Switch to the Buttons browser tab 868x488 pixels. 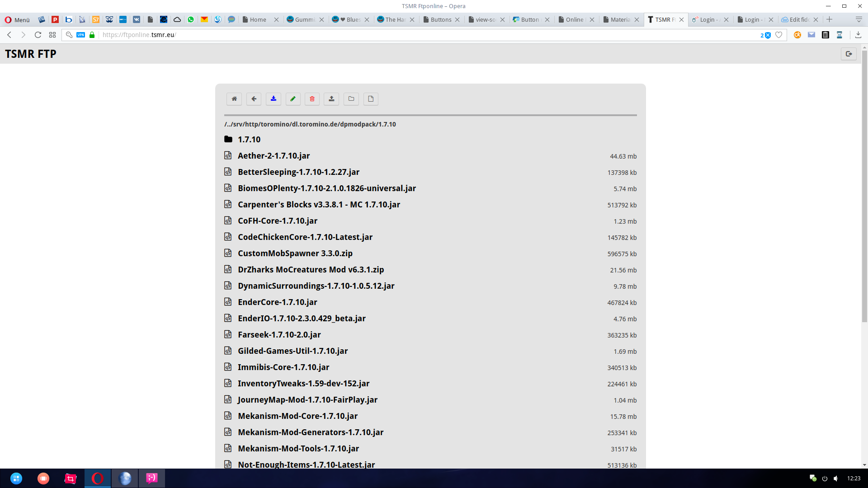[x=440, y=19]
